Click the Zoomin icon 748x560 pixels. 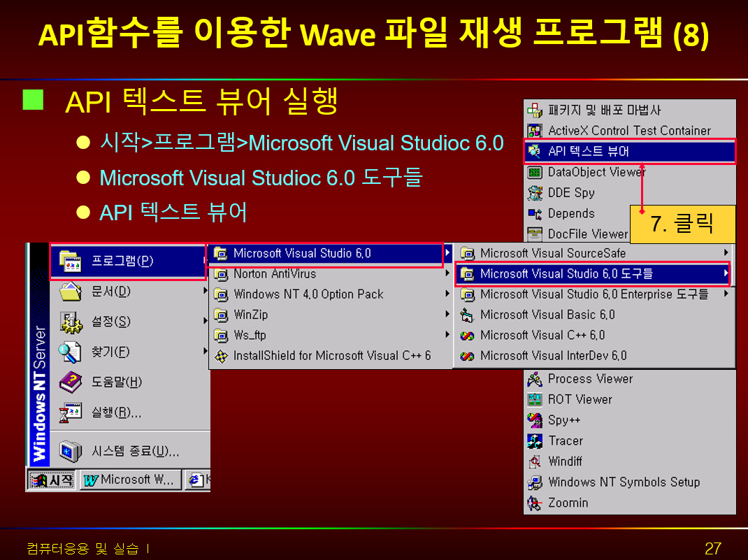[534, 503]
